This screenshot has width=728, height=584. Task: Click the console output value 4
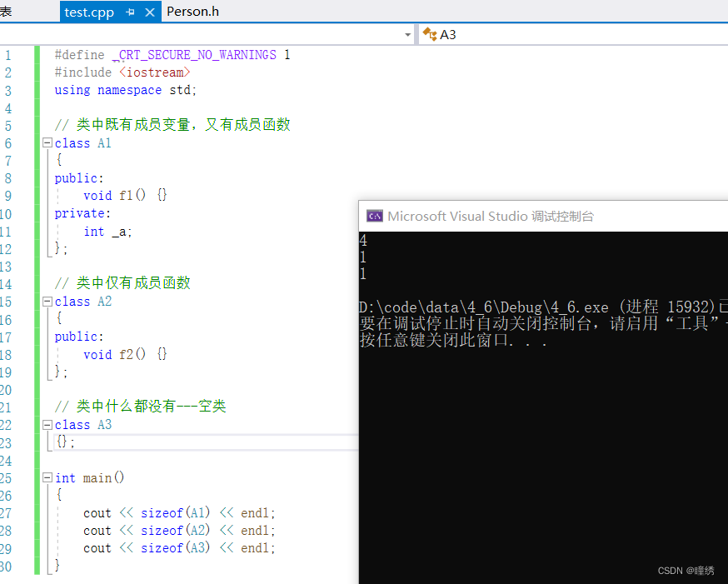point(363,241)
